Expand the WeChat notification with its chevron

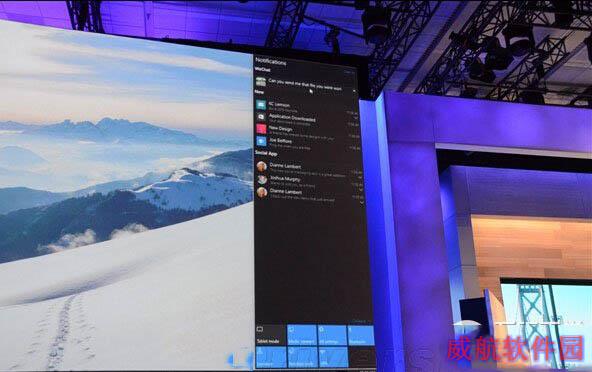pyautogui.click(x=354, y=91)
